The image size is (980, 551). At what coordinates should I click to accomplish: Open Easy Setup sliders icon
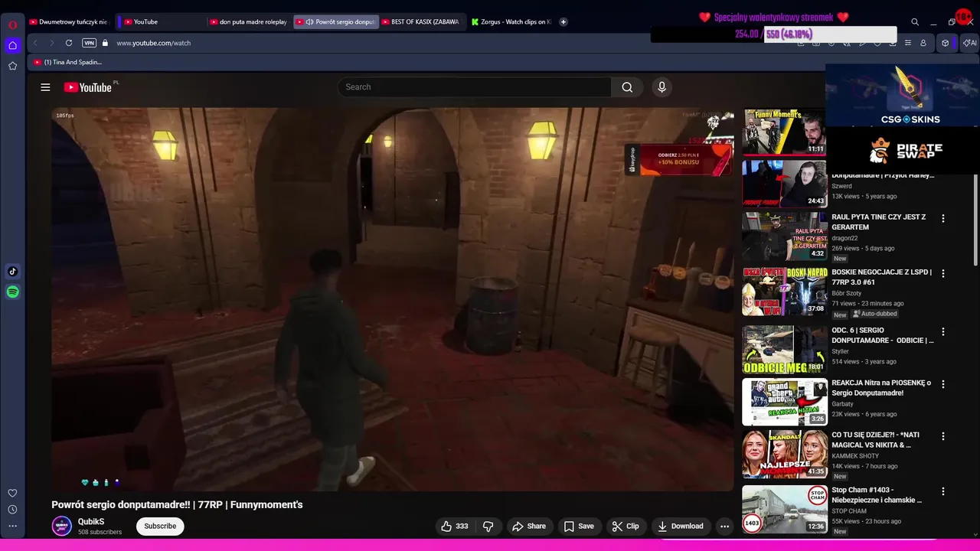(908, 43)
